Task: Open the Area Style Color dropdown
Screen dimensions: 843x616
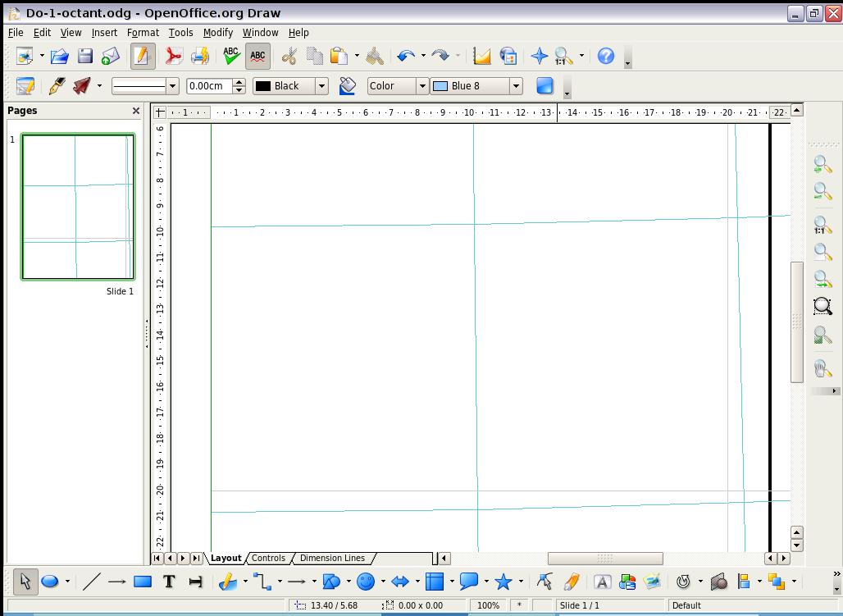Action: (x=422, y=86)
